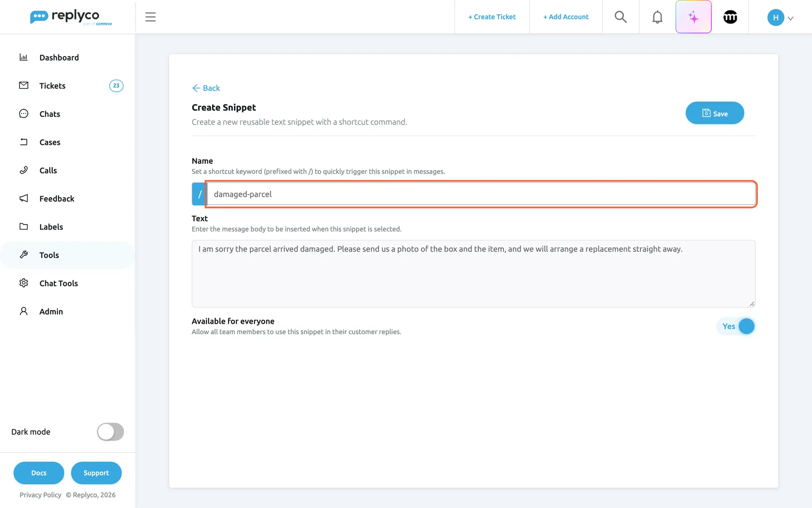Enable Dark mode toggle
The image size is (812, 508).
[111, 432]
